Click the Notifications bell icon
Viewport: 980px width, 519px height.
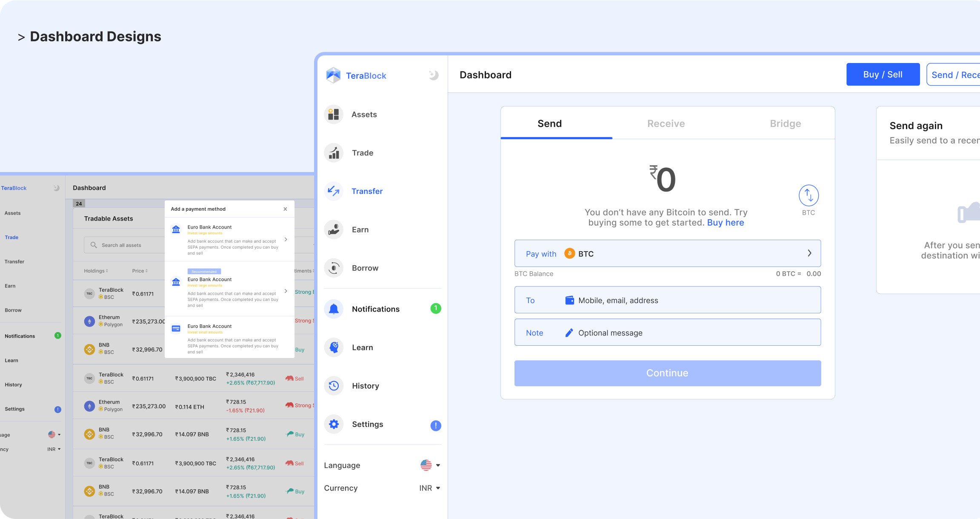(x=334, y=309)
